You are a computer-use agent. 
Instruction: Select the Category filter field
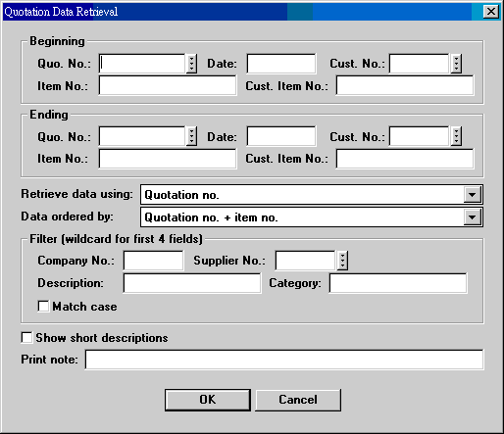398,283
